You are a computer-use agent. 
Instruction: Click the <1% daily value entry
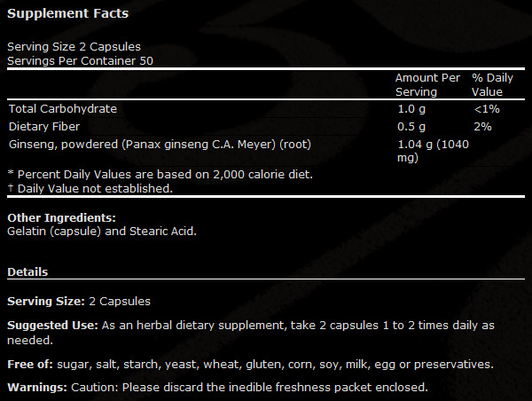point(487,109)
